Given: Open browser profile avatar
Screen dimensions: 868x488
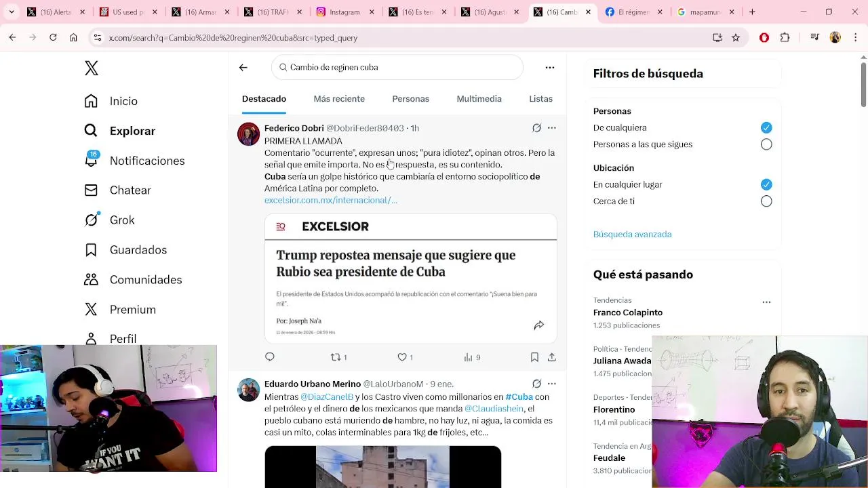Looking at the screenshot, I should pos(835,38).
